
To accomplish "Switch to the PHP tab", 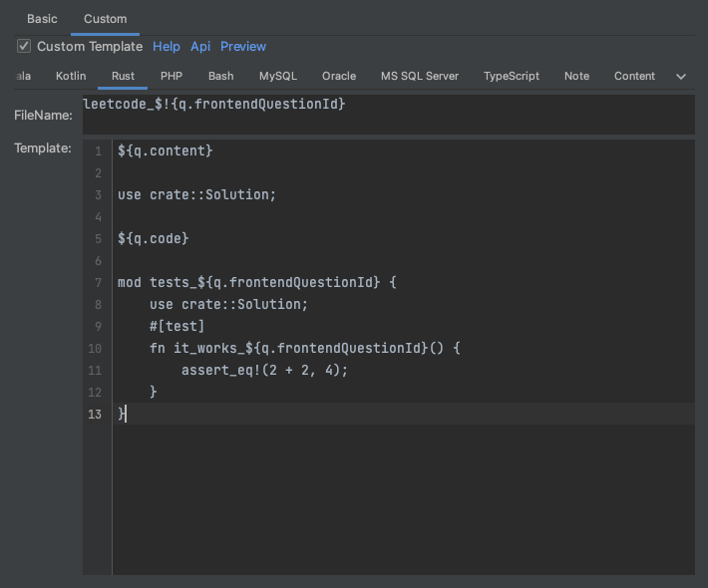I will 172,76.
